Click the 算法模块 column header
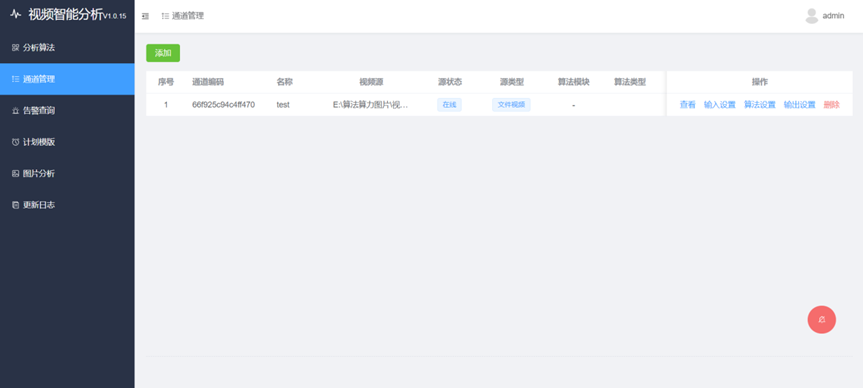Image resolution: width=863 pixels, height=388 pixels. point(573,82)
